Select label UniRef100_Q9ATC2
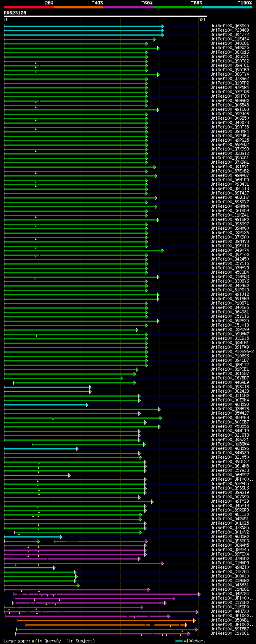 [x=230, y=61]
